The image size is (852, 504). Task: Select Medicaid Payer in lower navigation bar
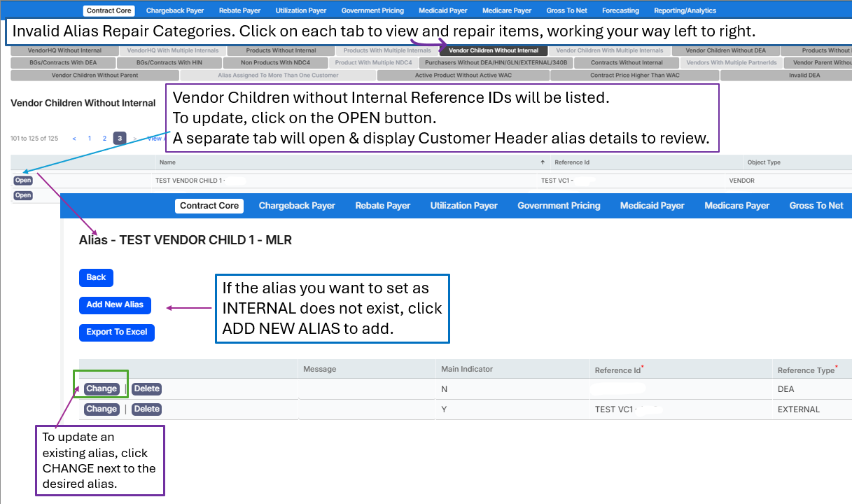click(x=652, y=206)
